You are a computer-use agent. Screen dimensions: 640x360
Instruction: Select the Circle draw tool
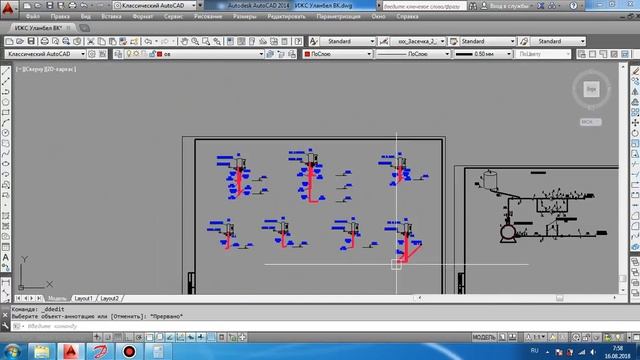point(5,133)
